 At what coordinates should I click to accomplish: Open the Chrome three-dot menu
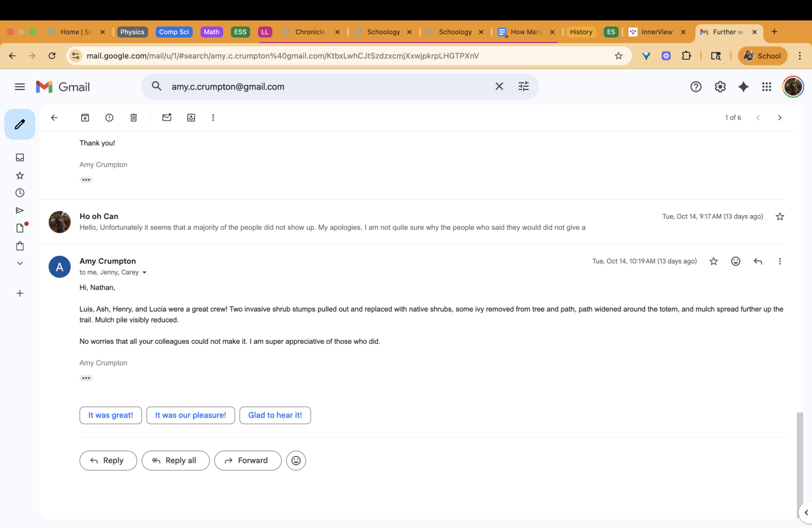click(800, 56)
